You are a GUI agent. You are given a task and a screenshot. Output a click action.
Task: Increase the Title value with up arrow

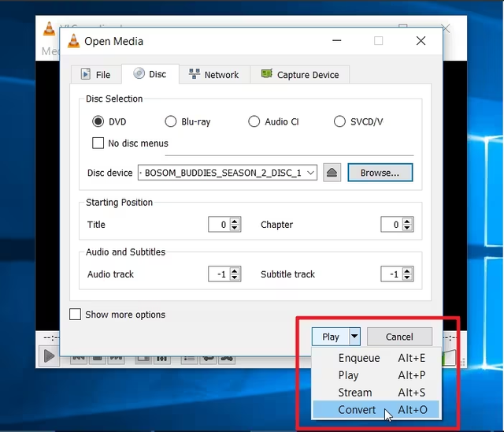pos(235,221)
